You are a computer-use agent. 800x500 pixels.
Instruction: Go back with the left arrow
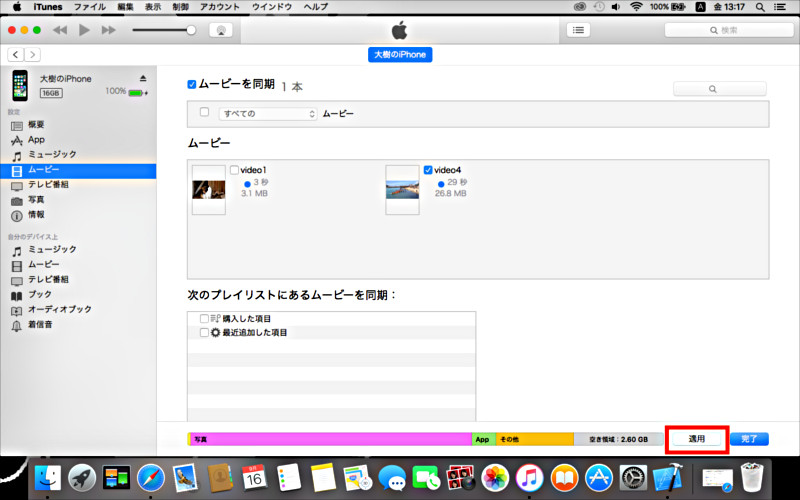(x=16, y=55)
